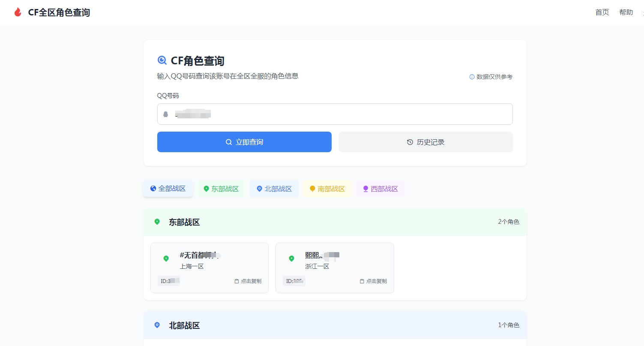Focus the QQ号码 input field
Screen dimensions: 644x346
[335, 114]
